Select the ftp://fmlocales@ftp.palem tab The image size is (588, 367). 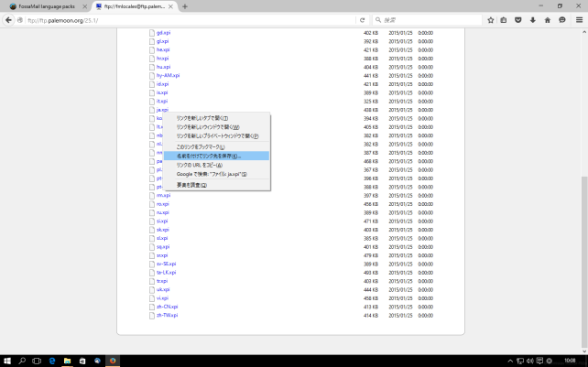[135, 6]
